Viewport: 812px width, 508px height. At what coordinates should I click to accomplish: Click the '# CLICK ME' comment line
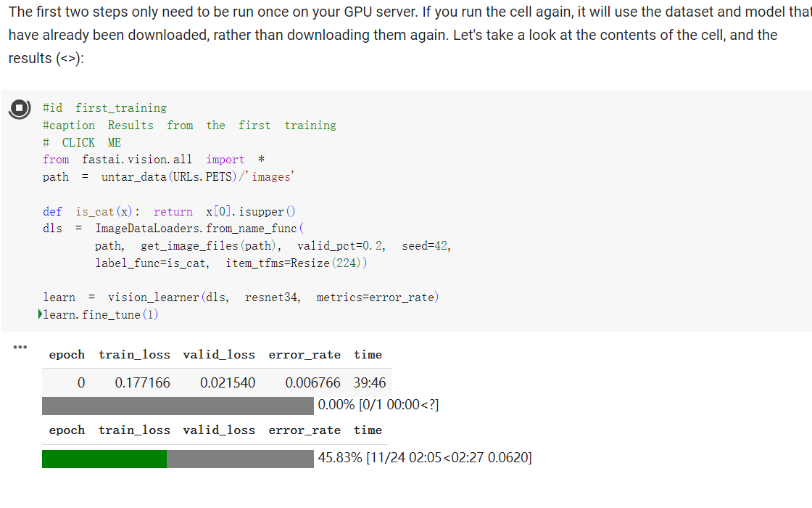(x=82, y=142)
